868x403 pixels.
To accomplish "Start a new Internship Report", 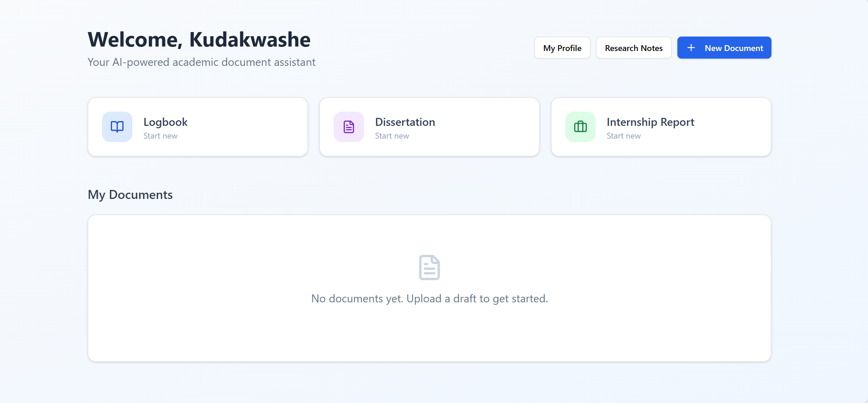I will click(661, 127).
